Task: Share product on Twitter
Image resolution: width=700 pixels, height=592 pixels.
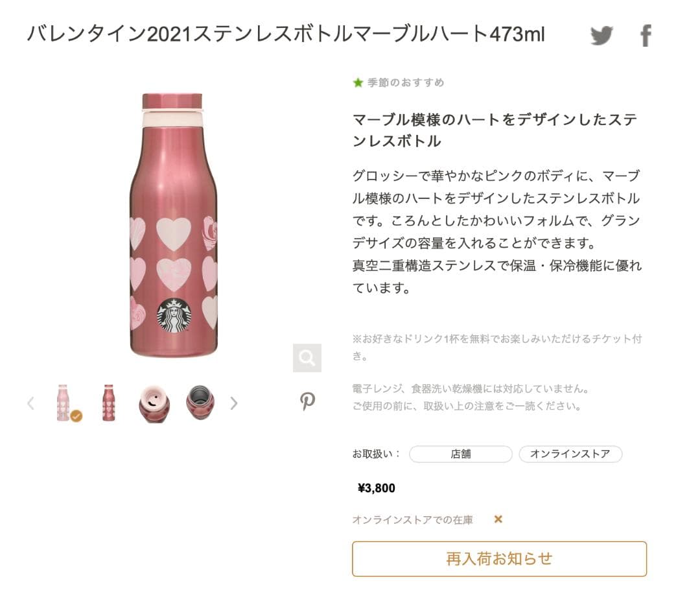Action: tap(601, 35)
